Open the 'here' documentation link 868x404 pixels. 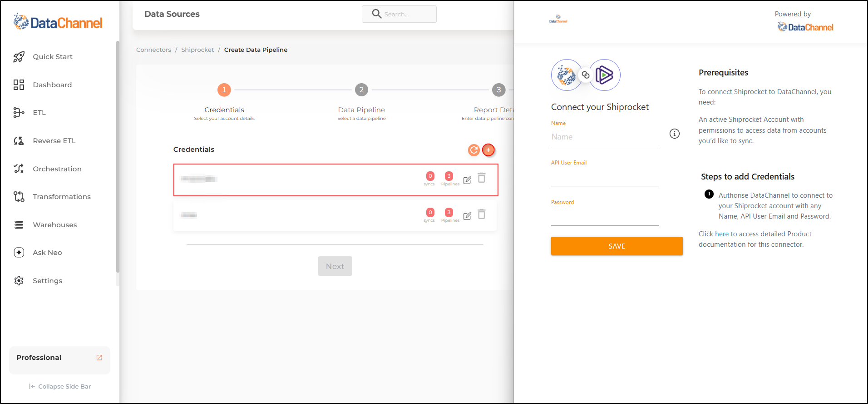point(722,234)
